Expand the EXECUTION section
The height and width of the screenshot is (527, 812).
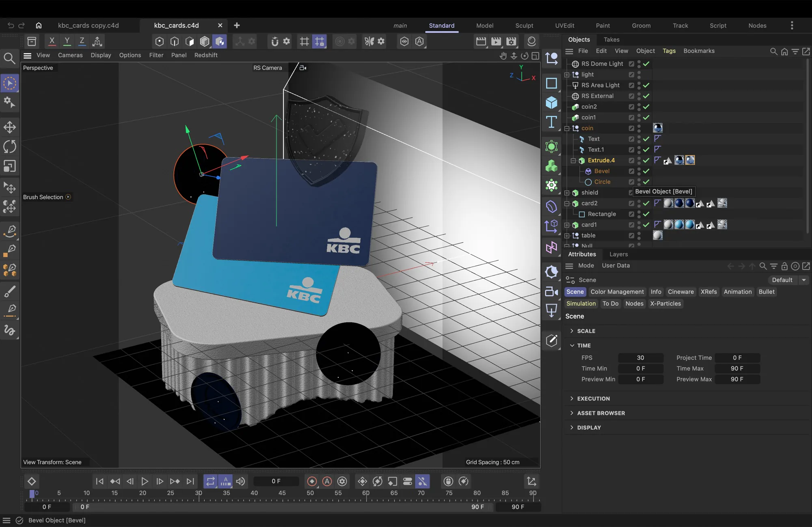(572, 399)
